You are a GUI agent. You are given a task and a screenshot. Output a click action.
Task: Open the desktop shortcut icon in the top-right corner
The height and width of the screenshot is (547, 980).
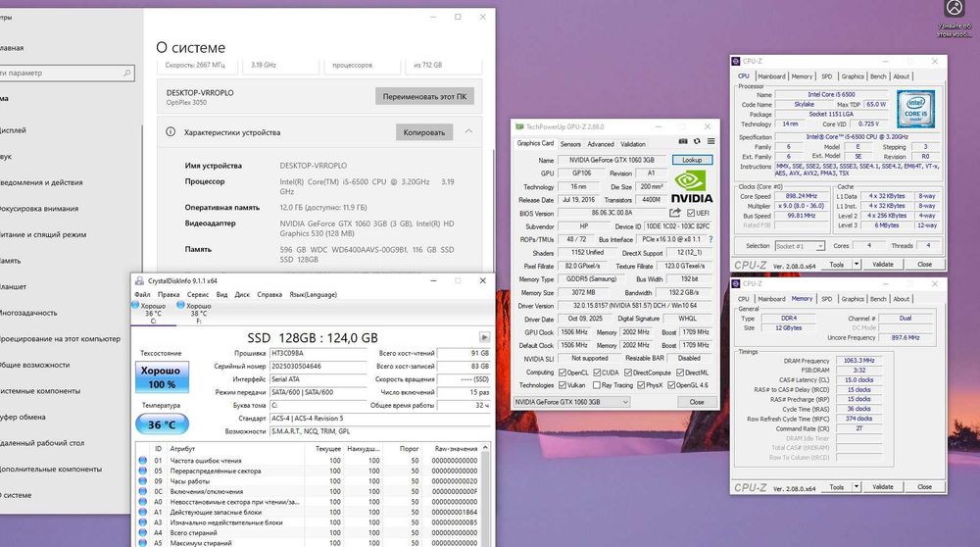955,8
